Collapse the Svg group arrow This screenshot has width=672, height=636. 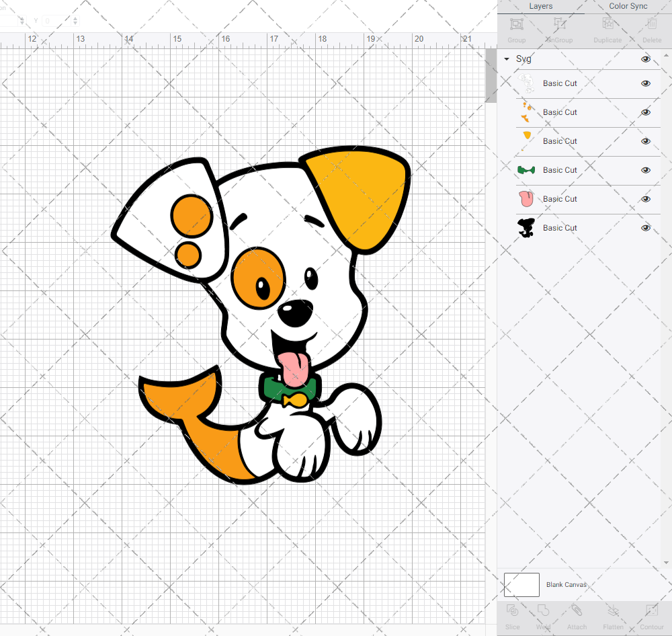[x=507, y=58]
